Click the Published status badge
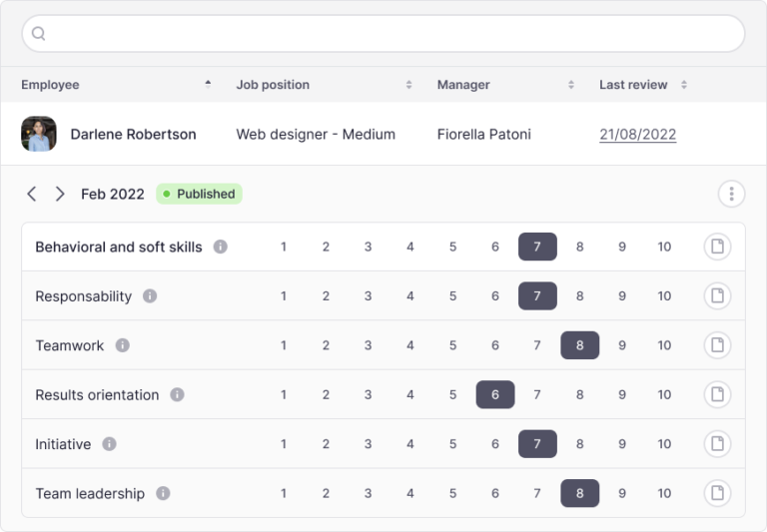Viewport: 767px width, 532px height. pyautogui.click(x=199, y=194)
